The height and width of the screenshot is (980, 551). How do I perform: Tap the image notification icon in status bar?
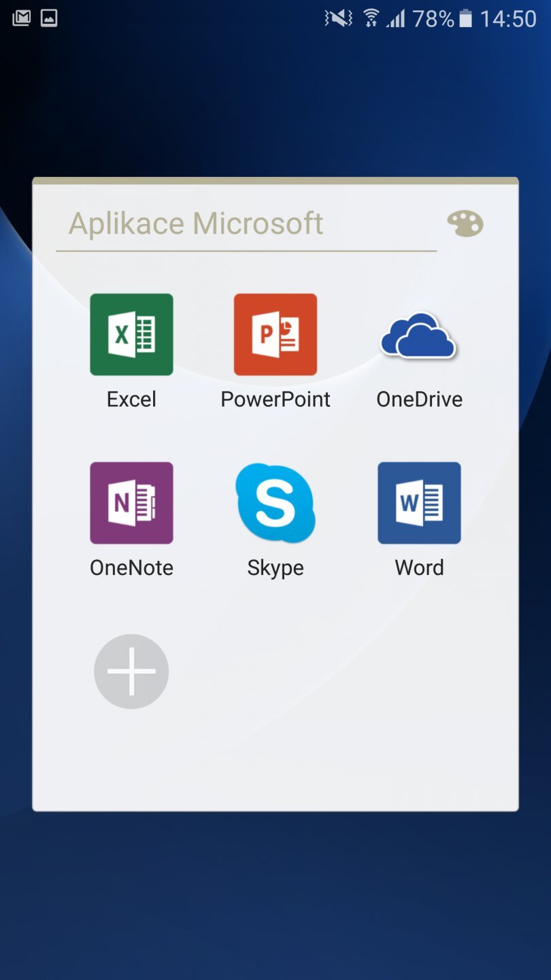point(49,18)
